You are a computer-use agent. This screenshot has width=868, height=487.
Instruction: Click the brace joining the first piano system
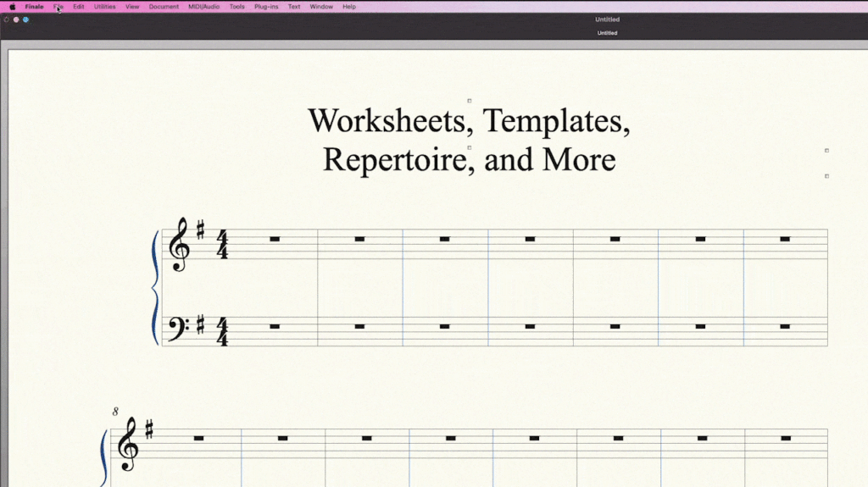(155, 288)
